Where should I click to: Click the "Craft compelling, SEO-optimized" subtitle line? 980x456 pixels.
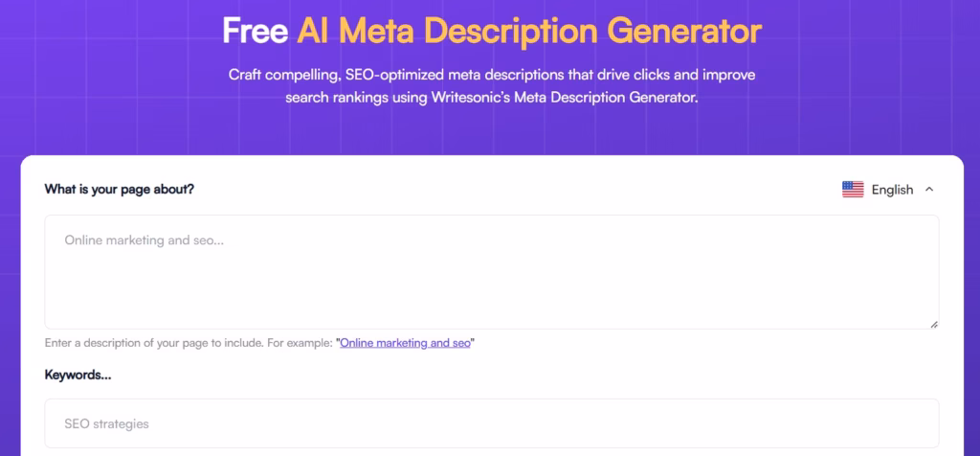click(491, 75)
